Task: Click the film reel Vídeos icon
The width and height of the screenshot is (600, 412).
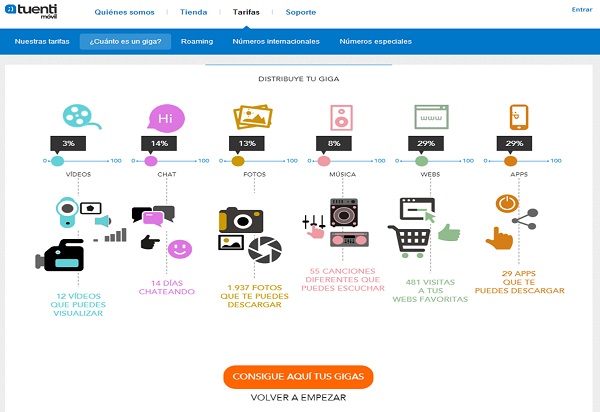Action: 82,117
